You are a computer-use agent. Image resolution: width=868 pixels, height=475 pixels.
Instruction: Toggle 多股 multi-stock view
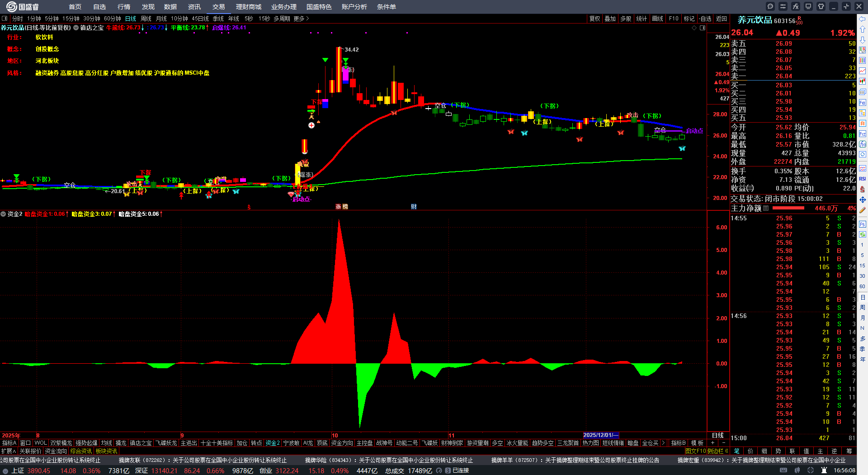(626, 19)
